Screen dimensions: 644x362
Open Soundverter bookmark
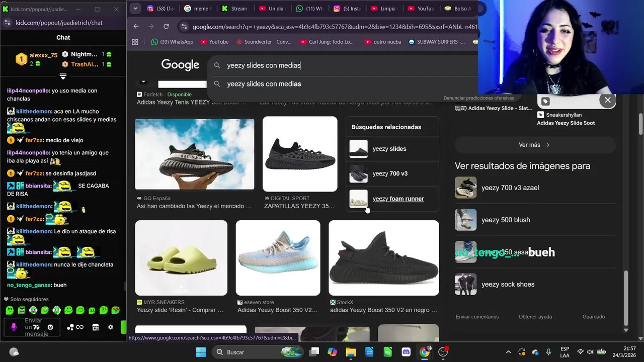tap(264, 42)
